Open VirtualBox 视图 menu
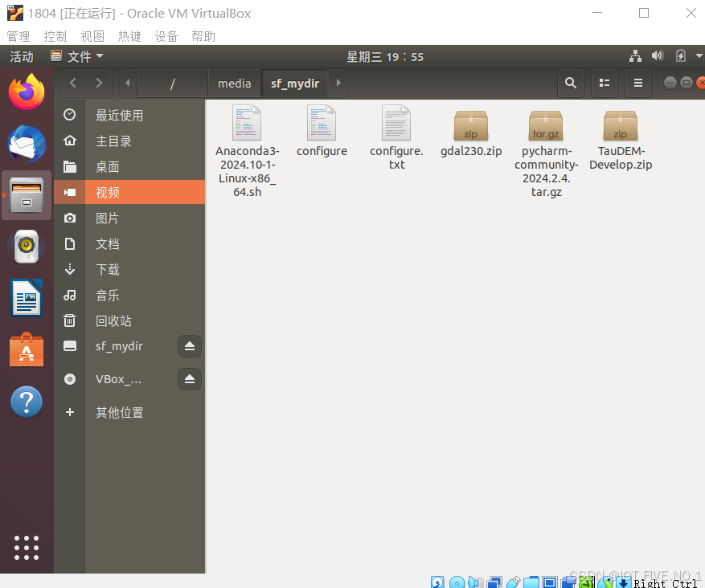This screenshot has height=588, width=705. click(x=92, y=36)
